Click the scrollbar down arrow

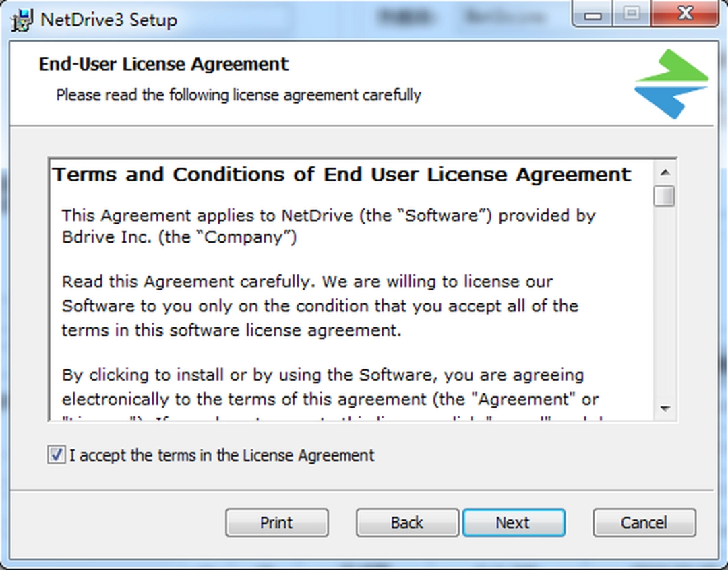point(665,408)
